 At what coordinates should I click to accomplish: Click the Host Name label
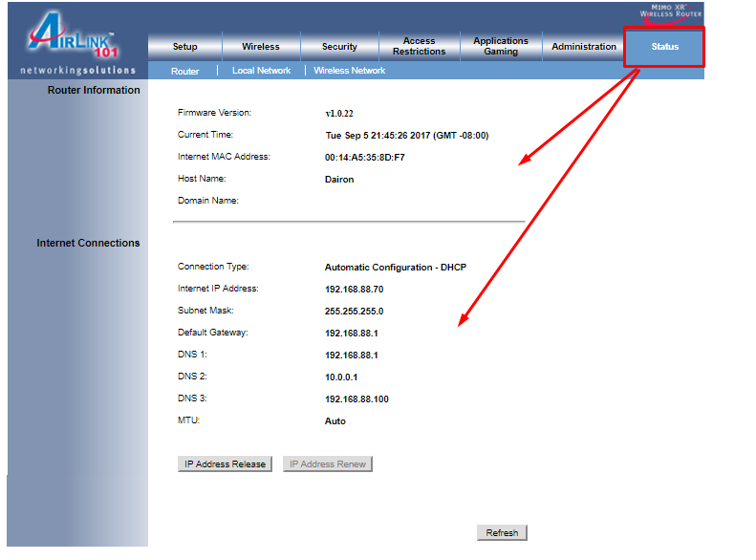click(202, 179)
